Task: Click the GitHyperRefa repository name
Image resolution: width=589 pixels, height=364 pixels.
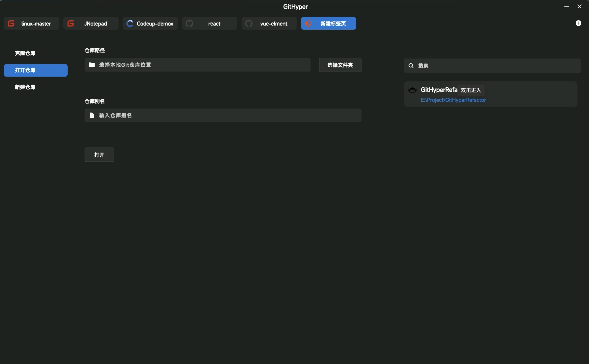Action: pos(439,90)
